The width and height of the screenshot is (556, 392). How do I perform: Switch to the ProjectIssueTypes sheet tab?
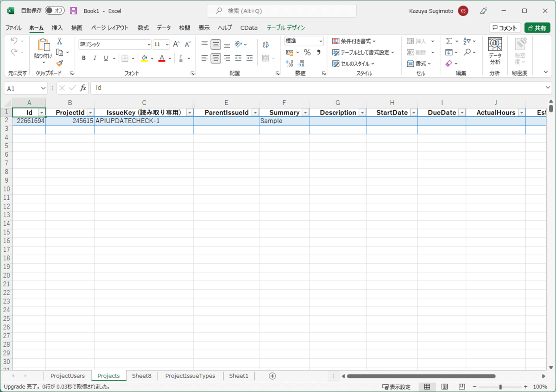point(190,376)
